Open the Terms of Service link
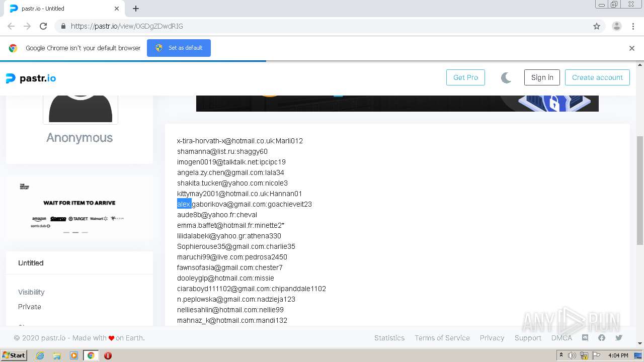Viewport: 644px width, 362px height. [442, 338]
